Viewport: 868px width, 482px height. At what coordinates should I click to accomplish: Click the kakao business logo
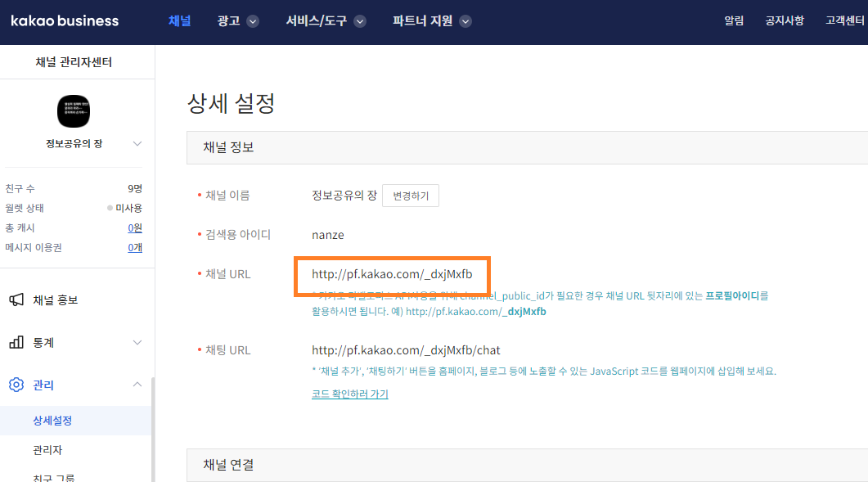pos(65,21)
